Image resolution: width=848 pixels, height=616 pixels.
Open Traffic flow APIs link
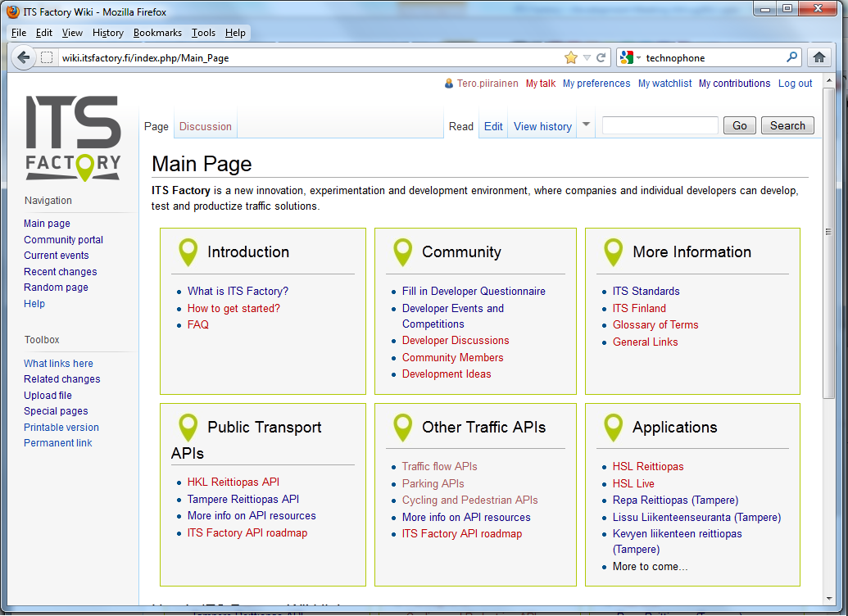440,466
